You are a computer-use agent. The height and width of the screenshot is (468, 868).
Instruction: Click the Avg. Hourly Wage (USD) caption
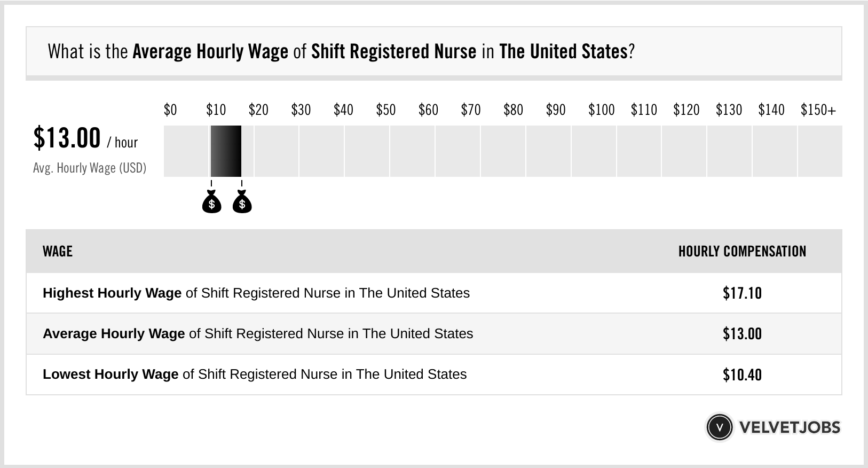pos(90,168)
